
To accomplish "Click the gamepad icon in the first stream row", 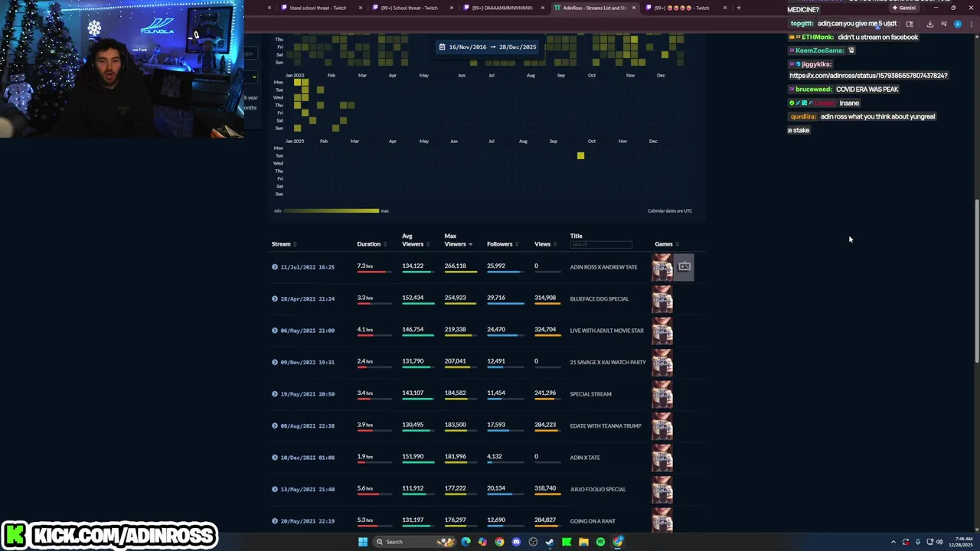I will 684,267.
